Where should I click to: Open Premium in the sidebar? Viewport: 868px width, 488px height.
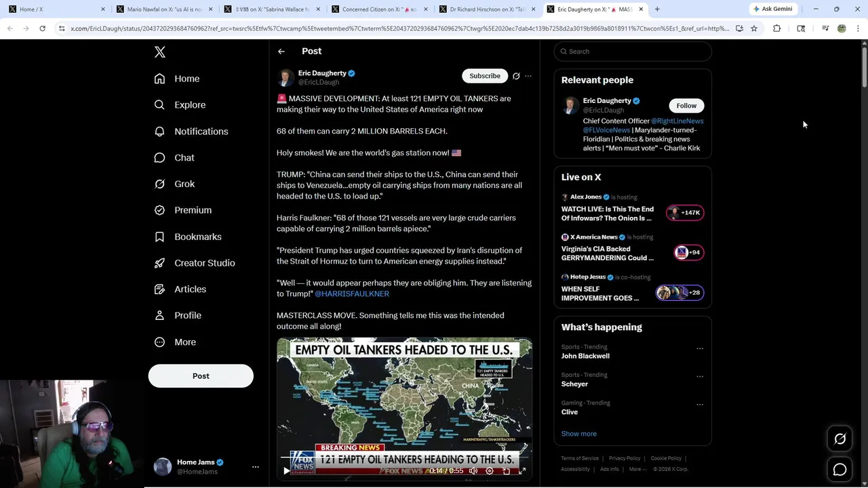[x=183, y=210]
